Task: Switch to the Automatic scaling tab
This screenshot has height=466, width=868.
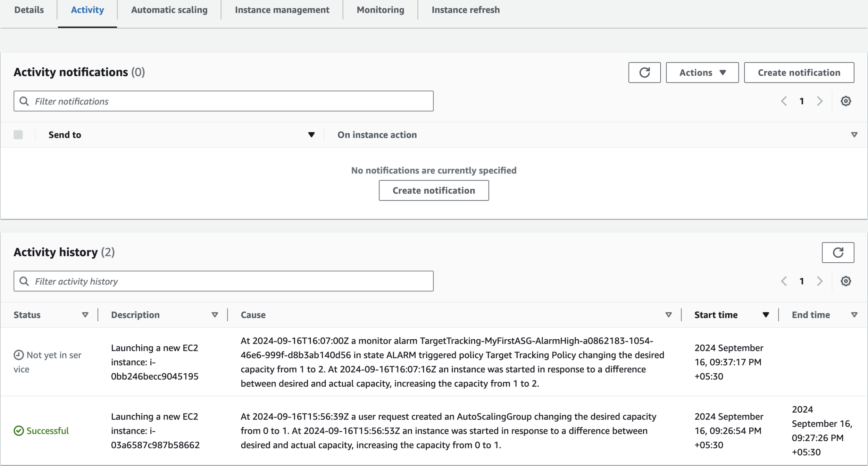Action: [169, 10]
